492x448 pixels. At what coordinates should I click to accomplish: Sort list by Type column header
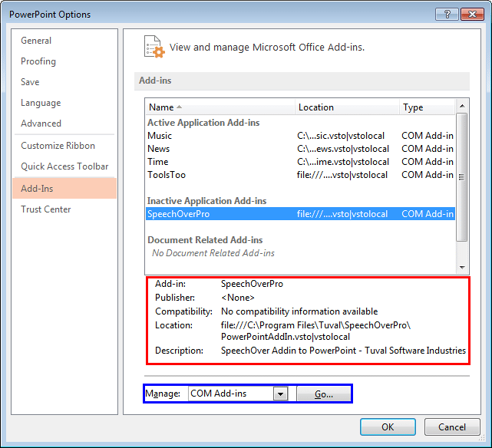[x=427, y=107]
